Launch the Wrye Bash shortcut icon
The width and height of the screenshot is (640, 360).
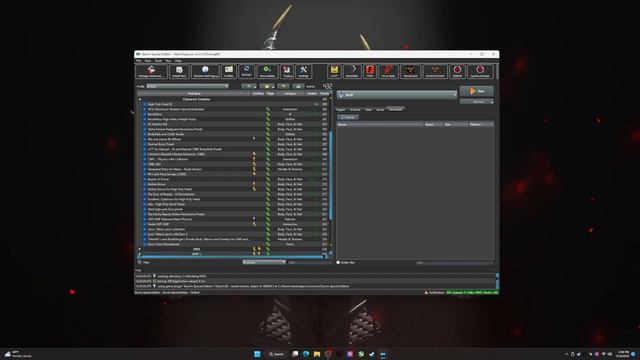click(x=388, y=71)
